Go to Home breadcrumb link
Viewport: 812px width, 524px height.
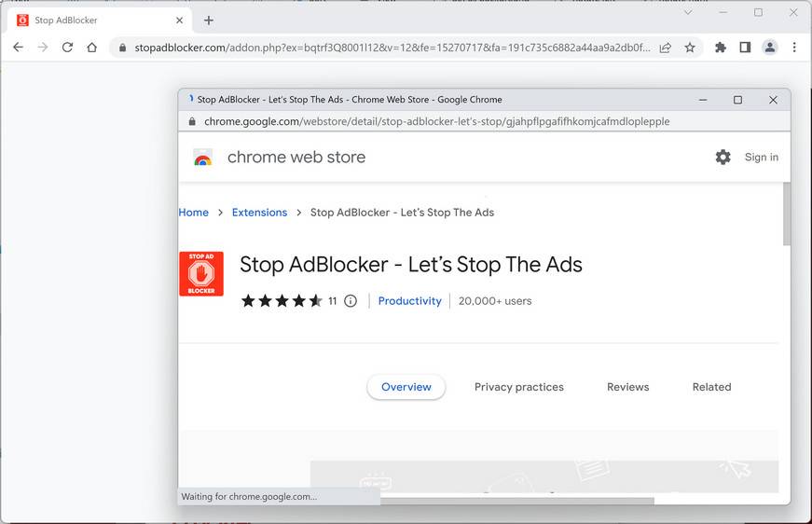pos(194,213)
